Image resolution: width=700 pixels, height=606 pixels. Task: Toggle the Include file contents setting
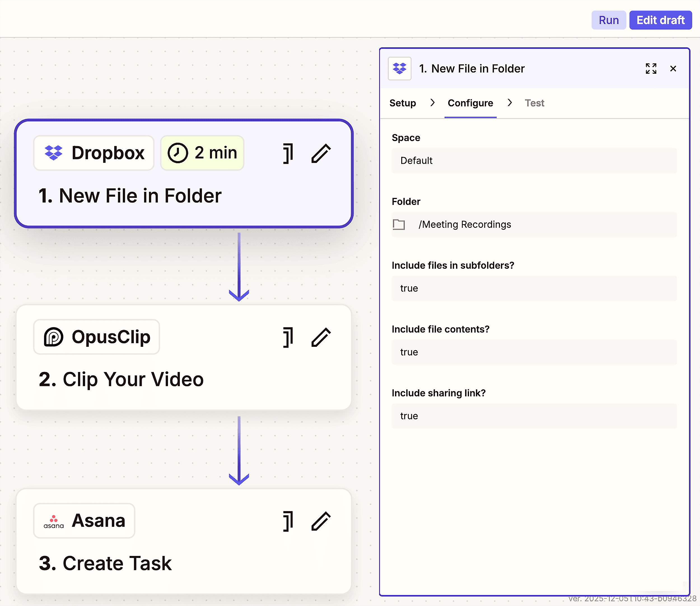(x=534, y=352)
